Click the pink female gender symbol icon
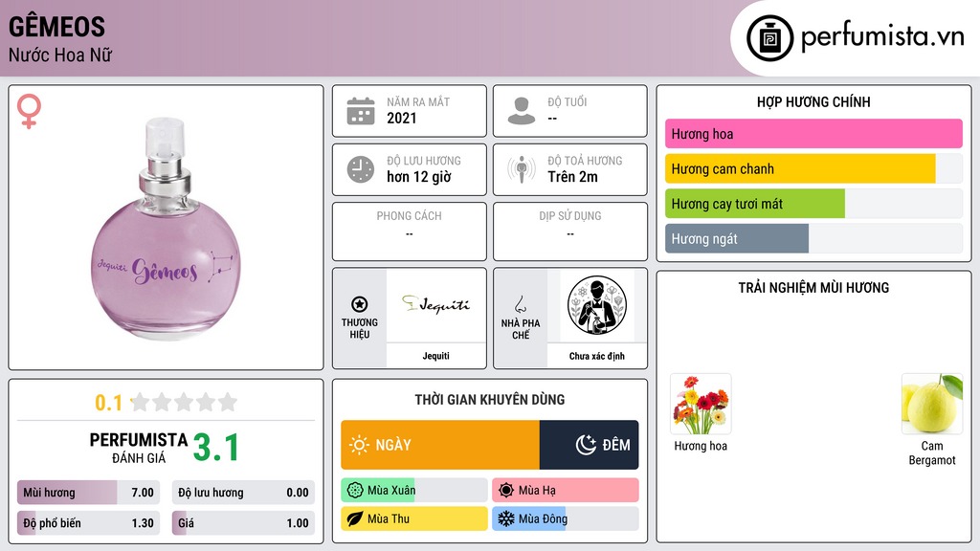The height and width of the screenshot is (551, 980). click(x=29, y=111)
